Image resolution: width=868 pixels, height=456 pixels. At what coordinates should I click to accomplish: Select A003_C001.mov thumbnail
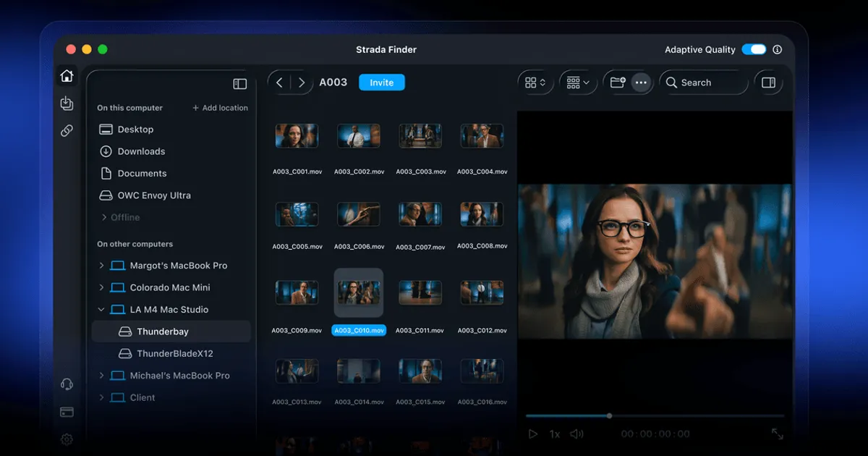tap(297, 135)
